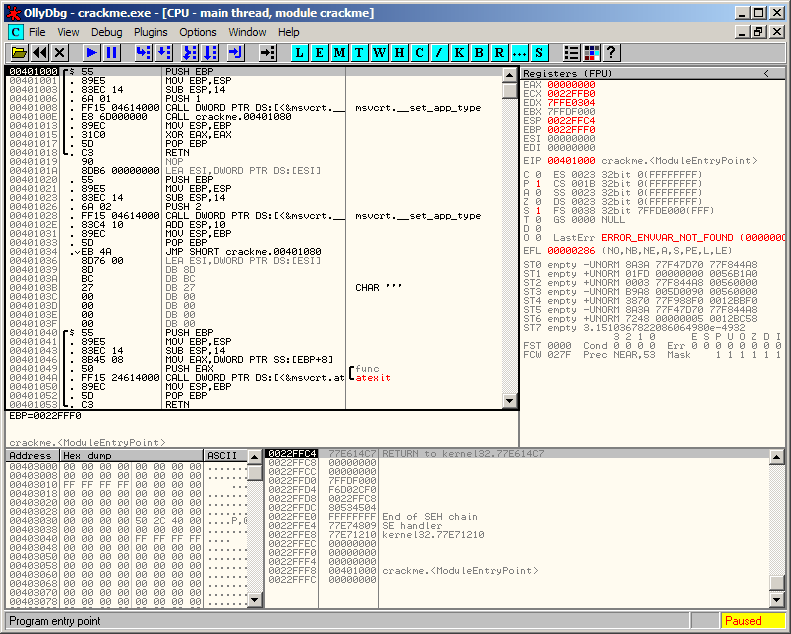
Task: Click the Address column header in dump
Action: pyautogui.click(x=32, y=455)
